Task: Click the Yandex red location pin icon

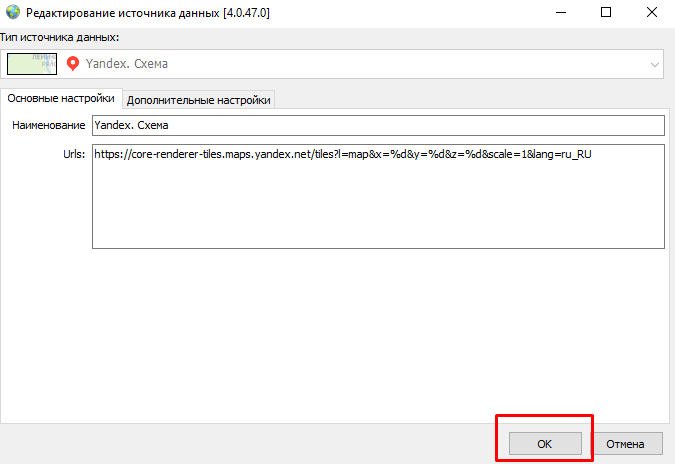Action: tap(73, 64)
